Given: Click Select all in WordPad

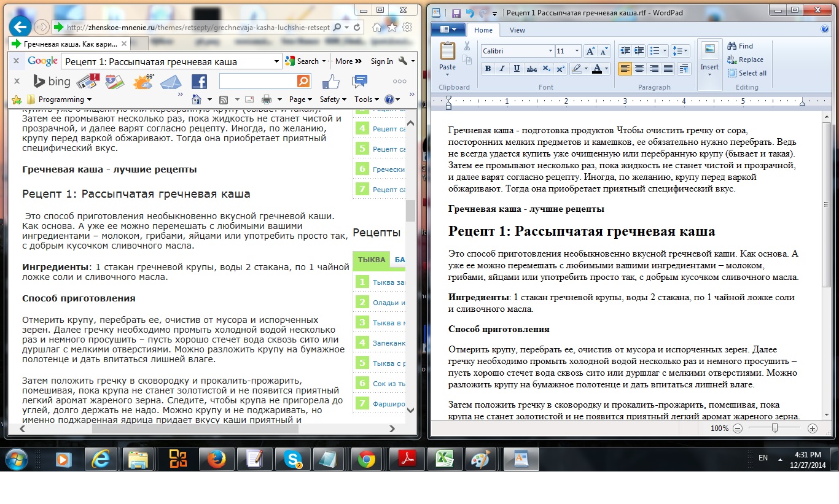Looking at the screenshot, I should pyautogui.click(x=746, y=73).
